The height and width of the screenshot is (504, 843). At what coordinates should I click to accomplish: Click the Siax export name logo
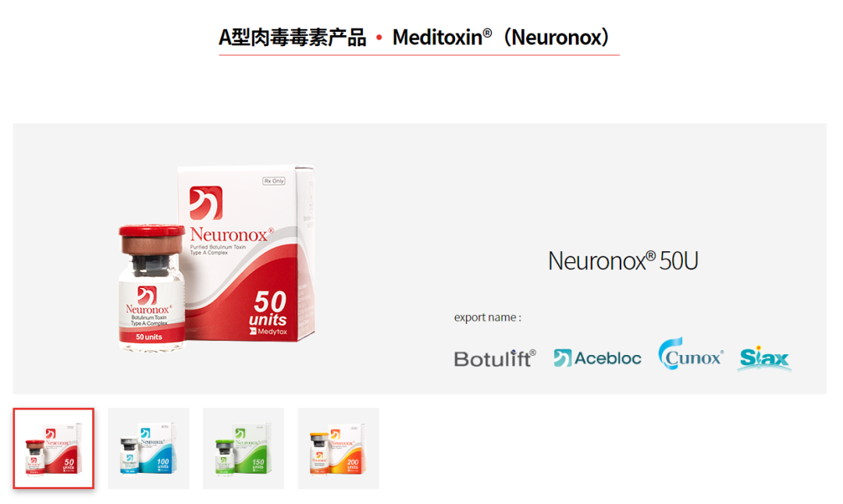764,357
